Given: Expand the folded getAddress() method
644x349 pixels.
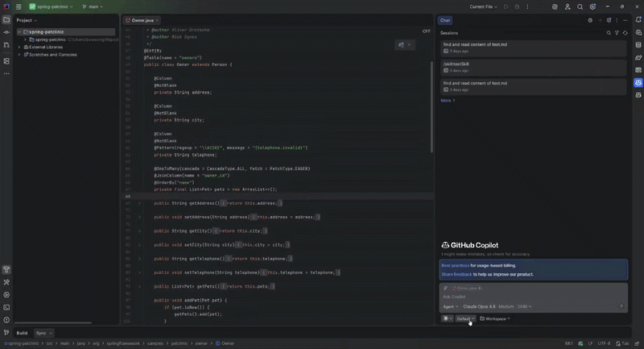Looking at the screenshot, I should pos(139,203).
